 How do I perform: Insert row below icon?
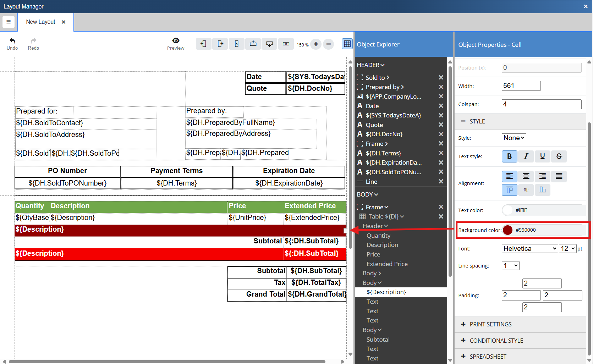click(269, 44)
